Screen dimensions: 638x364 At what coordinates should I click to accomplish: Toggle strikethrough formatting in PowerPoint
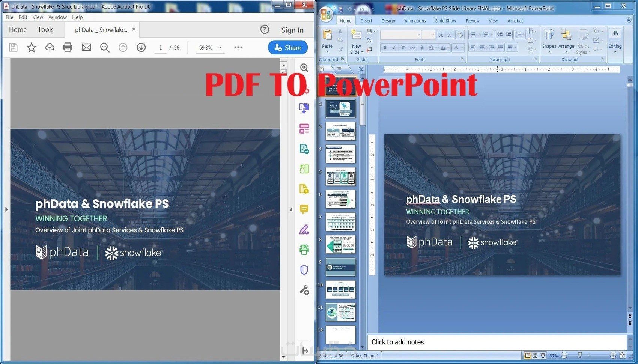[412, 48]
